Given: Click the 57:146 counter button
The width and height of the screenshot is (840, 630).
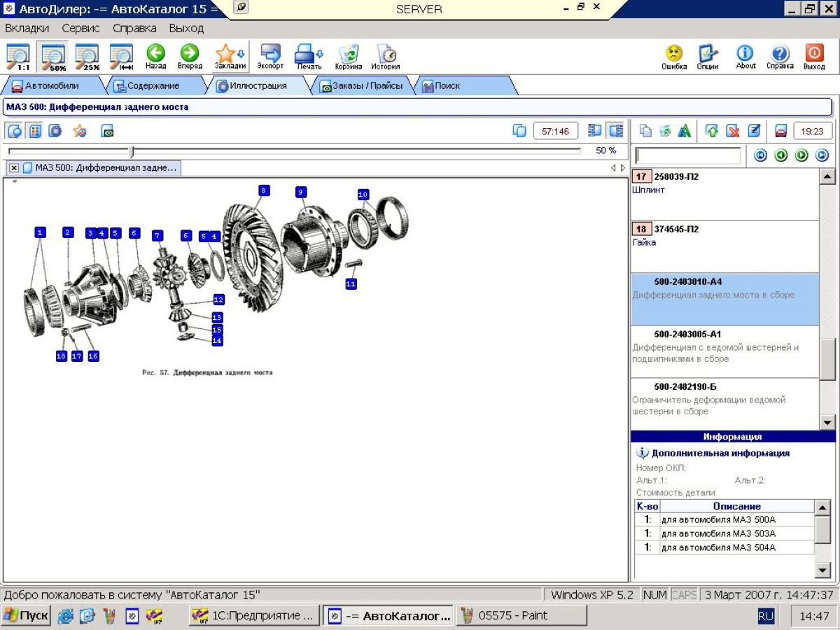Looking at the screenshot, I should click(x=556, y=131).
